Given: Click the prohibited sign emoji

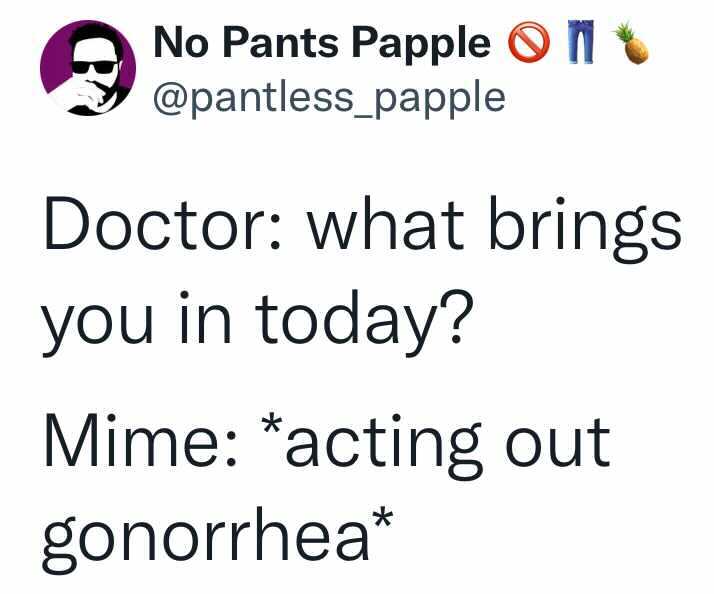Looking at the screenshot, I should coord(529,42).
